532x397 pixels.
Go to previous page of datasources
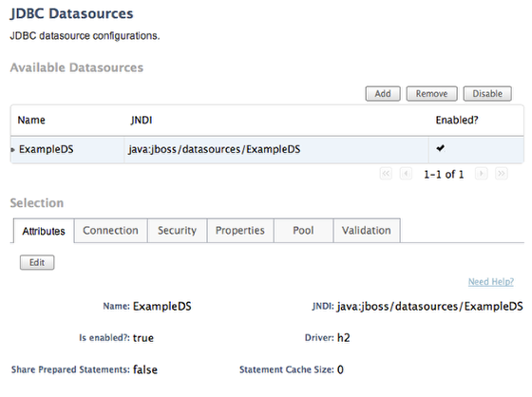pyautogui.click(x=406, y=174)
